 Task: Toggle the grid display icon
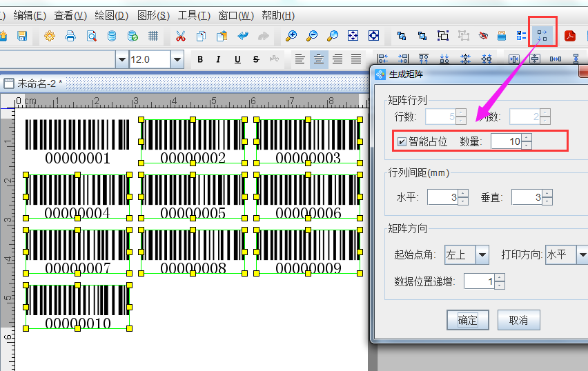tap(153, 36)
